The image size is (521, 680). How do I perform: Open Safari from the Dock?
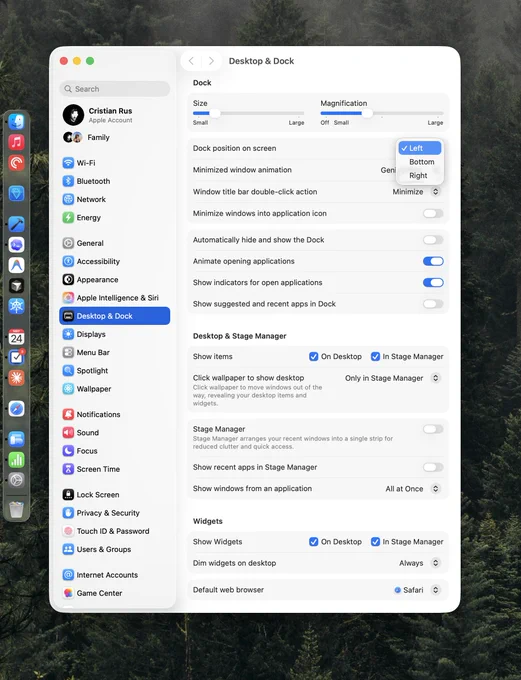click(x=16, y=409)
